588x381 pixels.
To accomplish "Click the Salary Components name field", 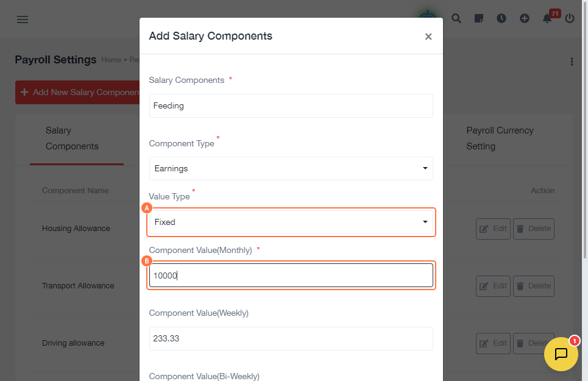I will pos(291,106).
